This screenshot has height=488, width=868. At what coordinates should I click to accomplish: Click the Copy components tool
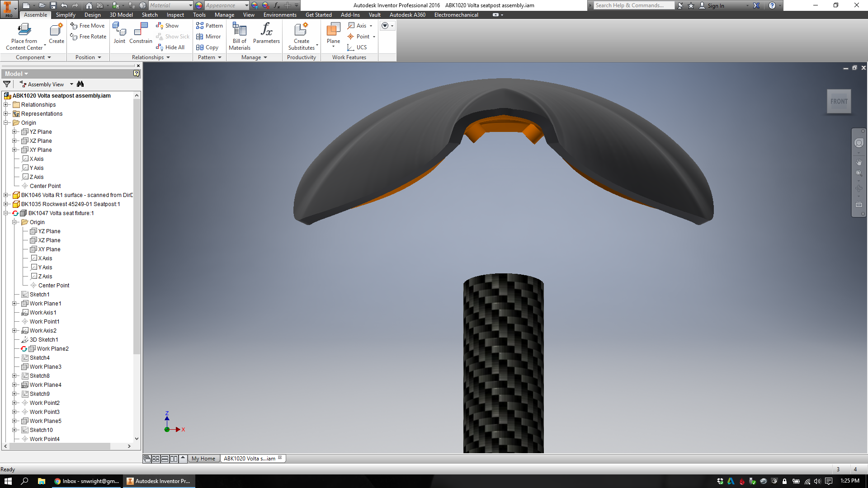(207, 47)
